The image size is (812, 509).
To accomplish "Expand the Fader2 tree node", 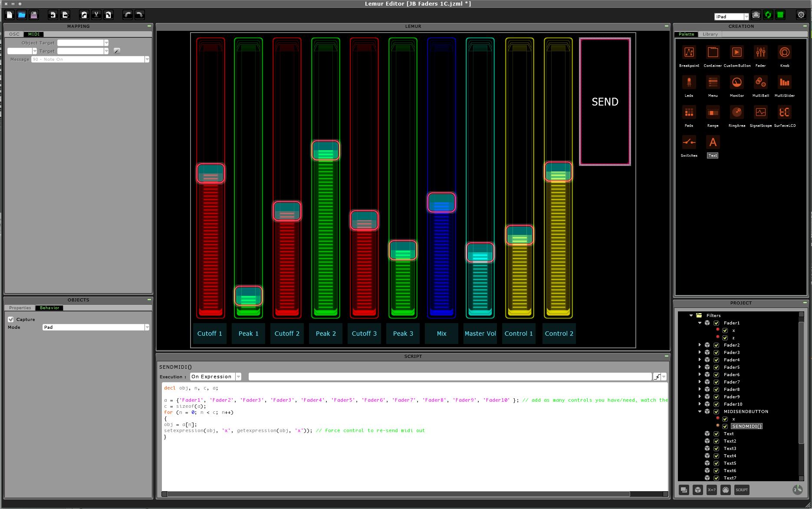I will point(700,345).
